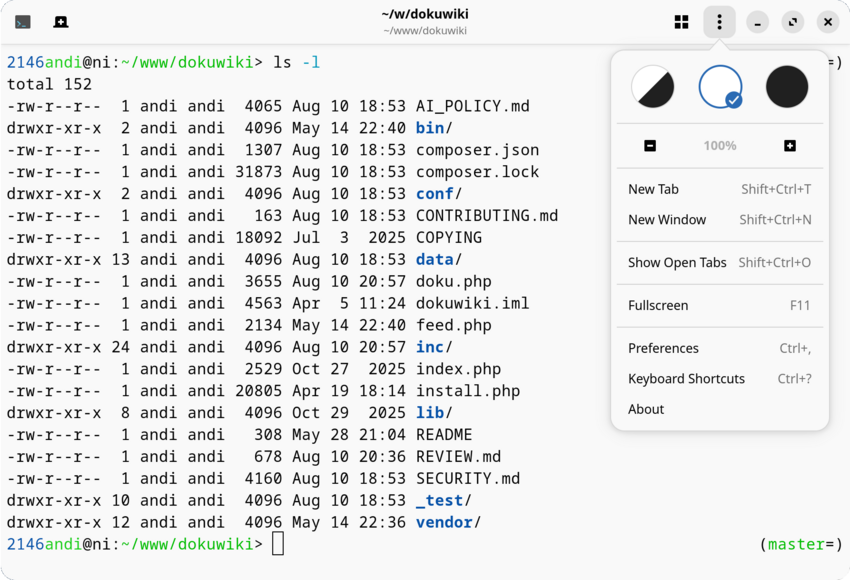
Task: Toggle the three-dot main menu button
Action: click(x=719, y=22)
